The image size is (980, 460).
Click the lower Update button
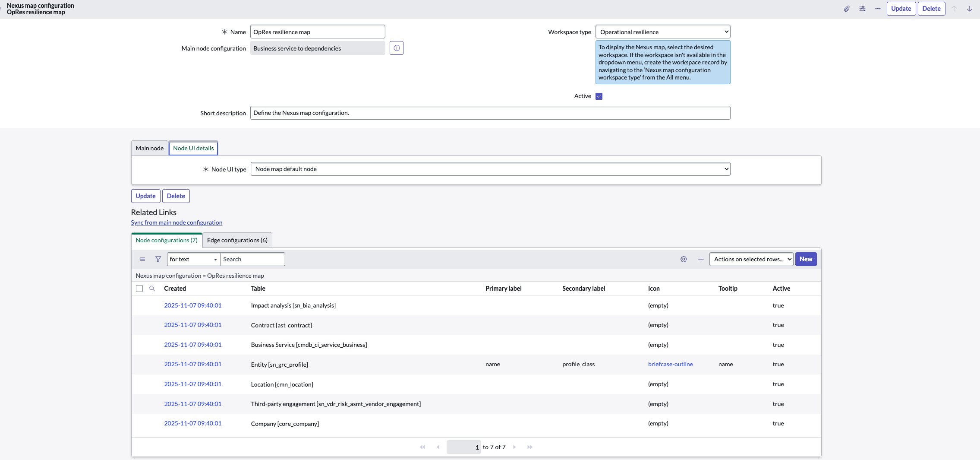[145, 196]
